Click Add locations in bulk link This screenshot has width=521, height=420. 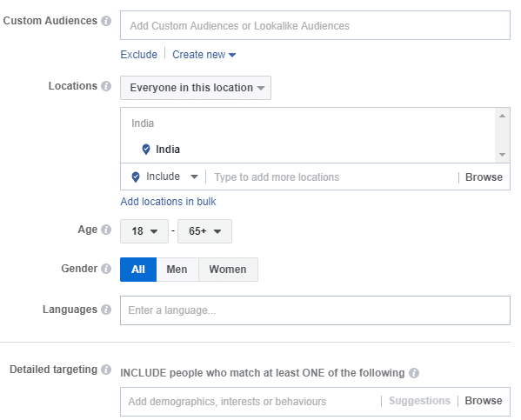tap(168, 202)
